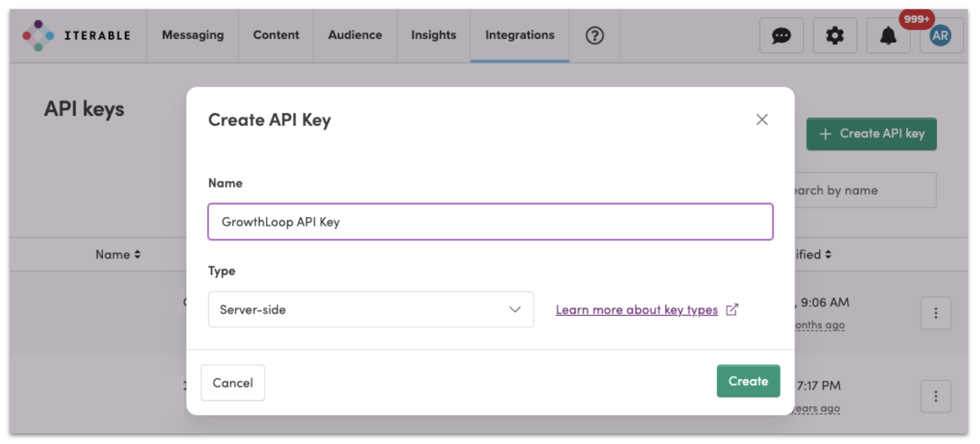Sort by the modified date column

coord(814,254)
